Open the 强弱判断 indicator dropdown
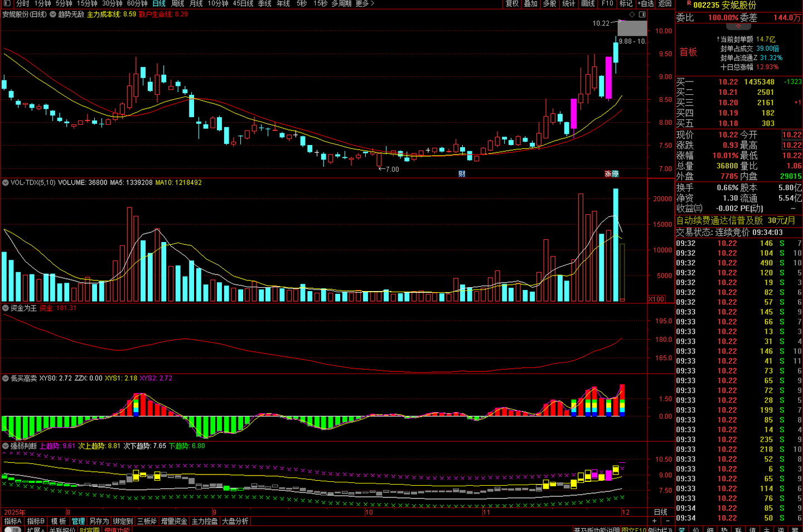The height and width of the screenshot is (532, 803). coord(6,446)
